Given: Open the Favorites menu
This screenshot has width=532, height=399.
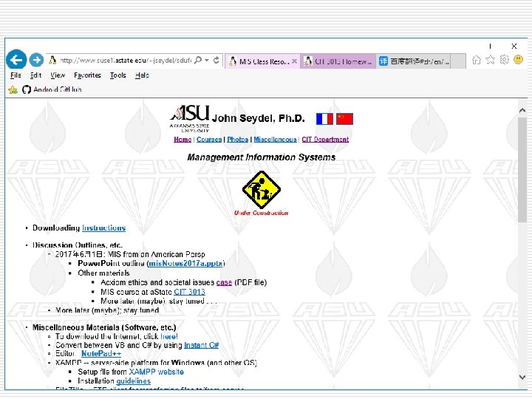Looking at the screenshot, I should click(x=87, y=75).
